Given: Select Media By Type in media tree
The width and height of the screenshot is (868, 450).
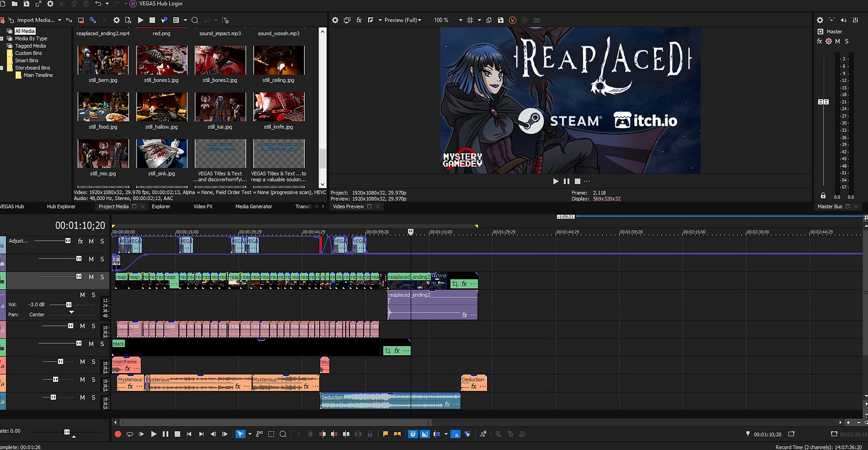Looking at the screenshot, I should click(x=30, y=38).
